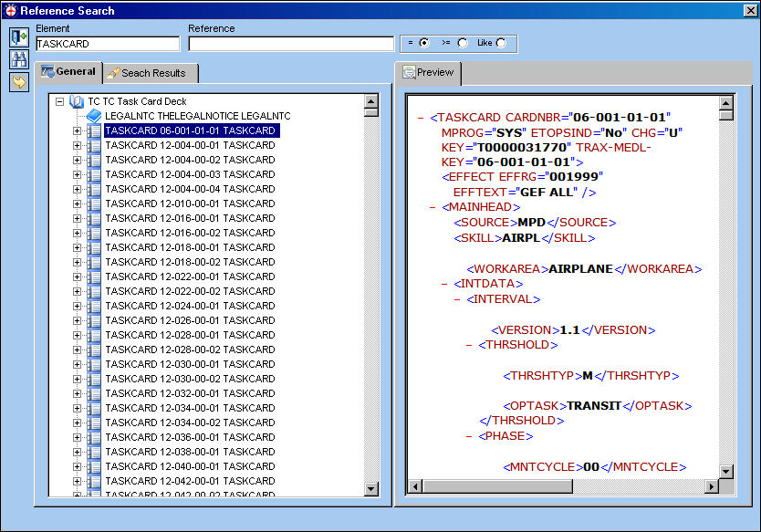Click the icon of TASKCARD 12-018-00-01
This screenshot has width=761, height=532.
click(94, 247)
